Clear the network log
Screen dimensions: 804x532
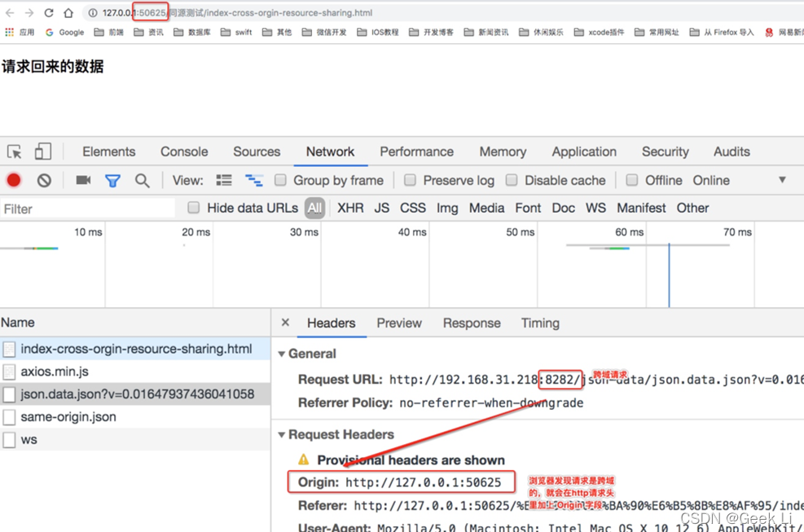(x=44, y=180)
